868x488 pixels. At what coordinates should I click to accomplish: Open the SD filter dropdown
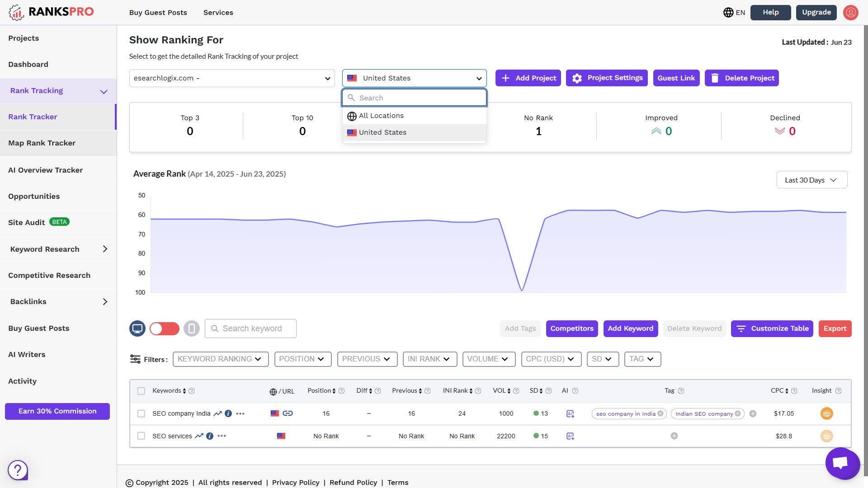603,359
